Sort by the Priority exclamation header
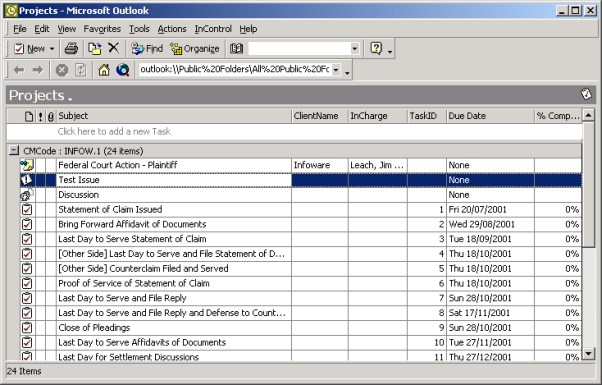The height and width of the screenshot is (385, 602). [40, 116]
